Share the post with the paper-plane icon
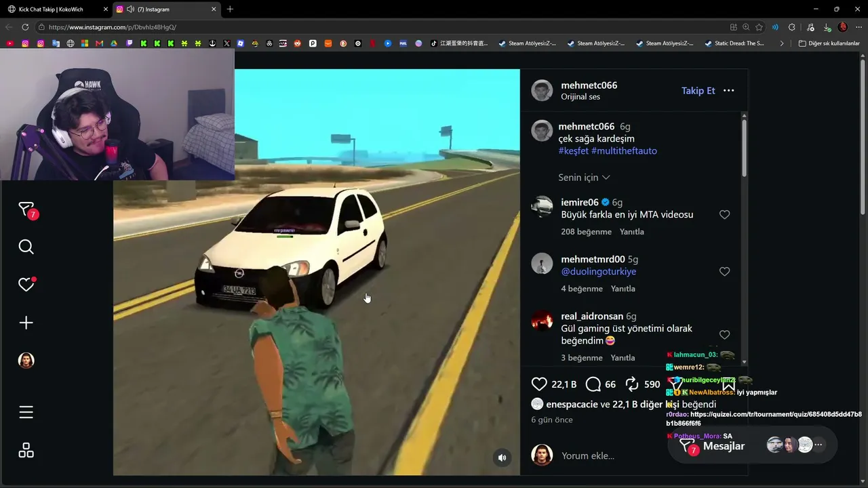This screenshot has height=488, width=868. click(x=675, y=384)
